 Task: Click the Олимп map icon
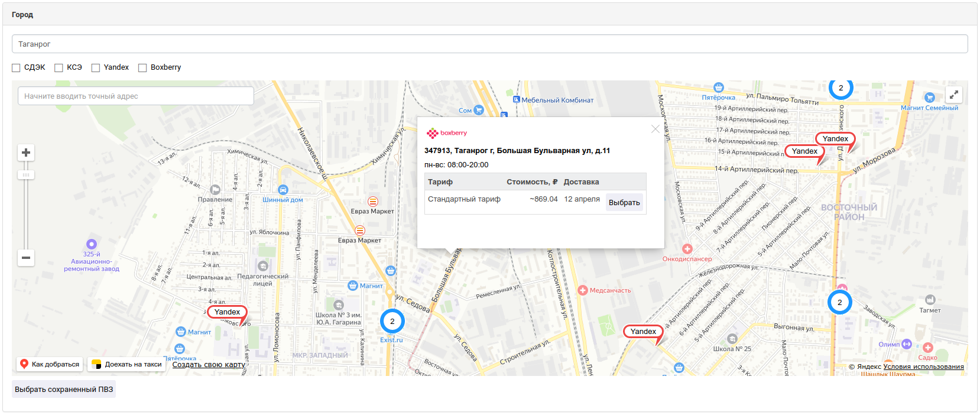[907, 344]
